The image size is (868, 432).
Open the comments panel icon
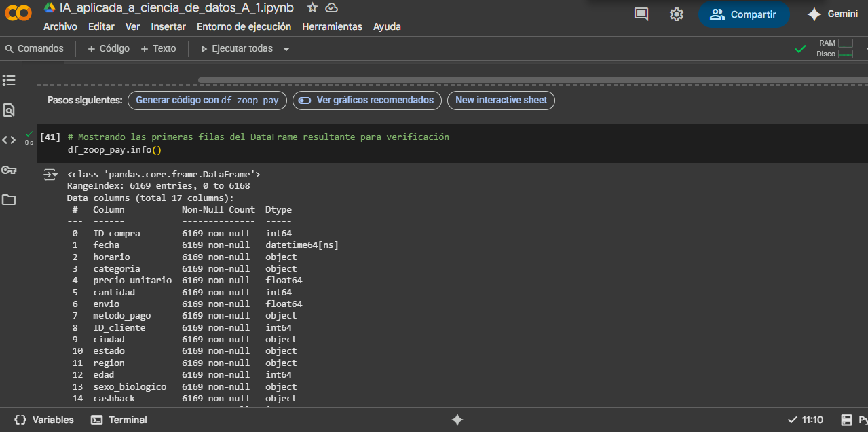click(641, 14)
